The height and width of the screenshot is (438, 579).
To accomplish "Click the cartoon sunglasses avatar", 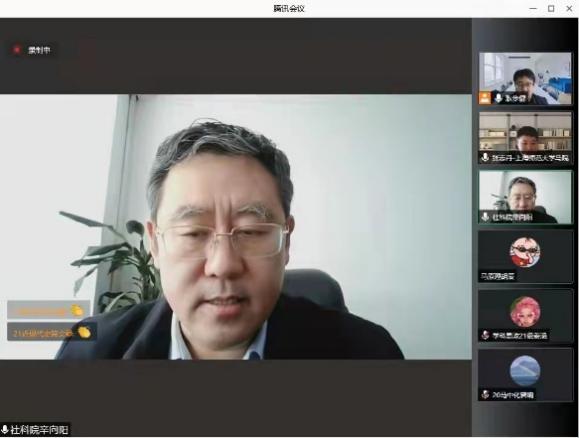I will (525, 252).
